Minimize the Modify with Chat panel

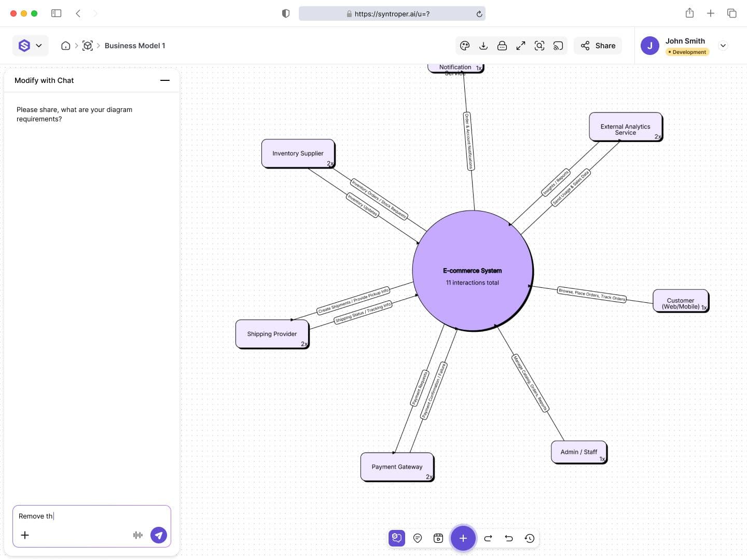(165, 80)
